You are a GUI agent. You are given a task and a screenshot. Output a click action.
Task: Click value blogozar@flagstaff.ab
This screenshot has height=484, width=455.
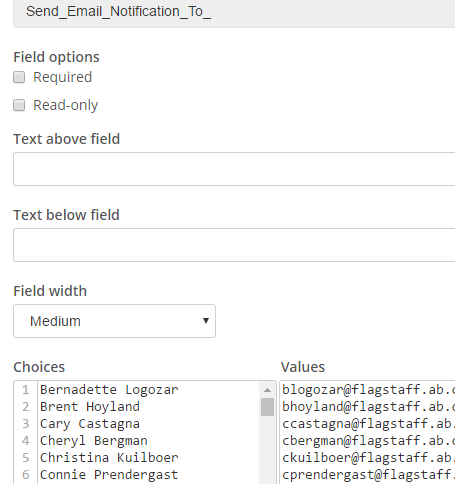[368, 390]
